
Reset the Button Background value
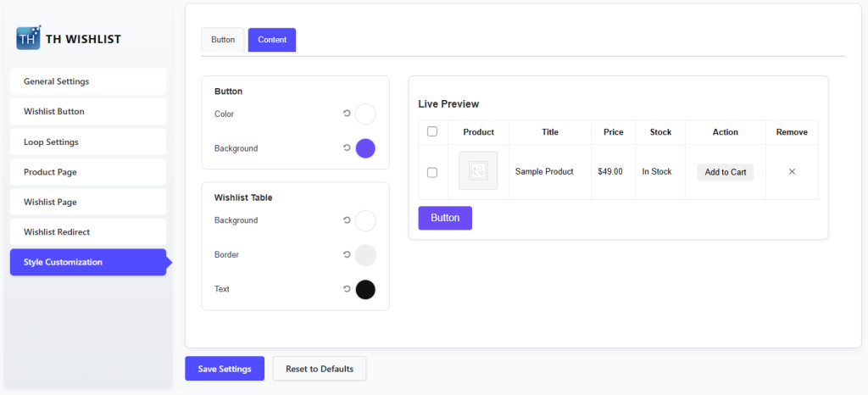pyautogui.click(x=346, y=148)
